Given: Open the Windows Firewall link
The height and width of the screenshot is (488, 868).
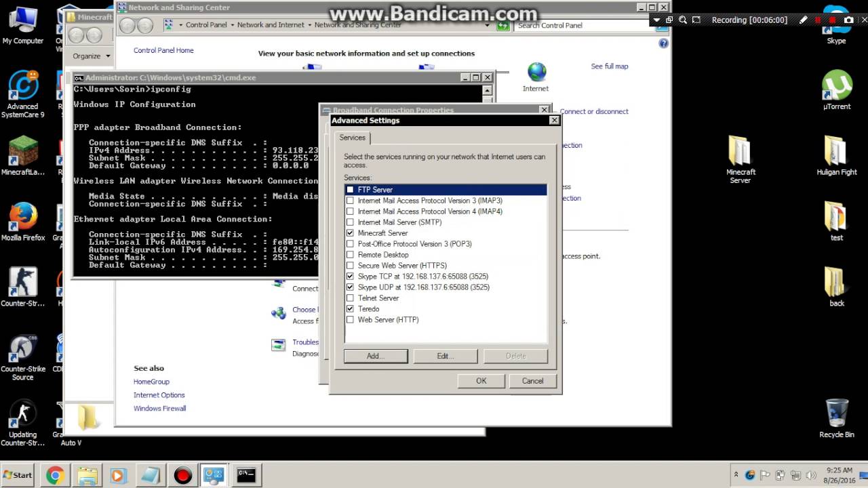Looking at the screenshot, I should click(x=159, y=409).
